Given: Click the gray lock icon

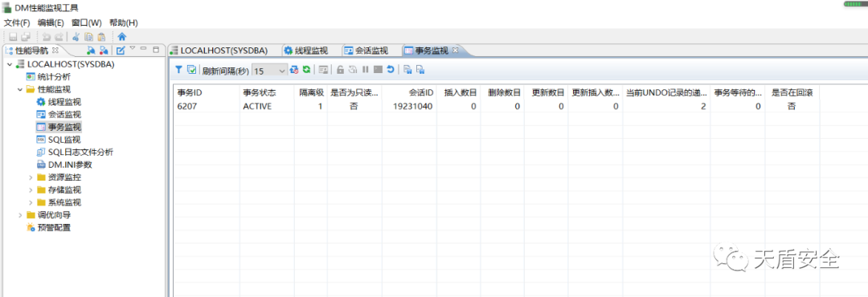Looking at the screenshot, I should pos(341,70).
